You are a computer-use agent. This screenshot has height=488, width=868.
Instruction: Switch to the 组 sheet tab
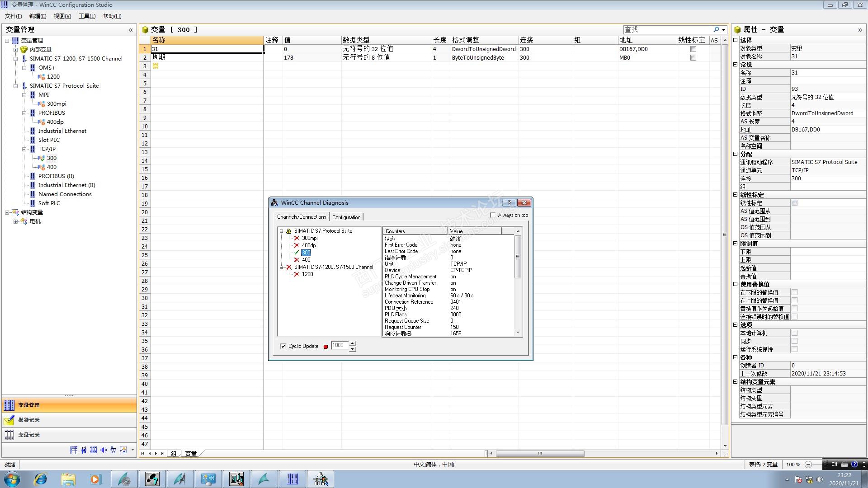click(174, 454)
